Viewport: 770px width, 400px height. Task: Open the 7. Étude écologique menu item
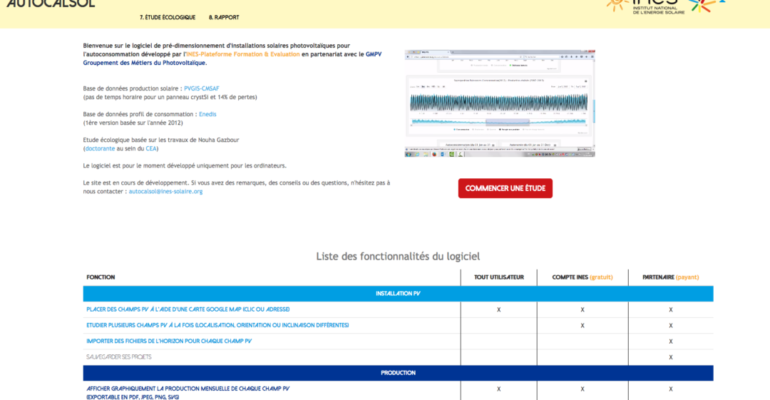point(167,17)
